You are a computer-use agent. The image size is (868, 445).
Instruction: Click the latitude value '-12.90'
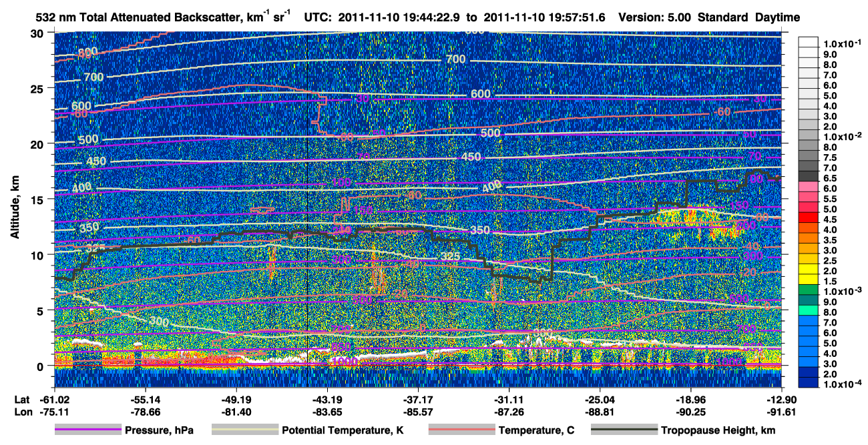[782, 400]
